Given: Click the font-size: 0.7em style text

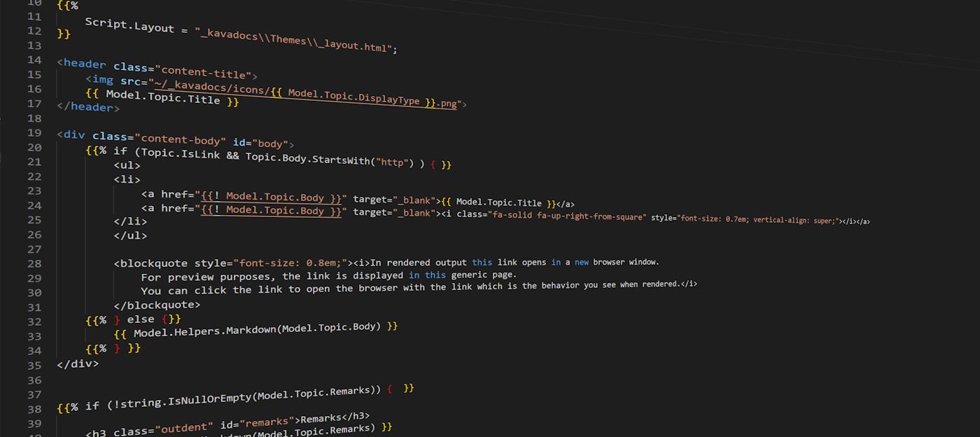Looking at the screenshot, I should (715, 219).
